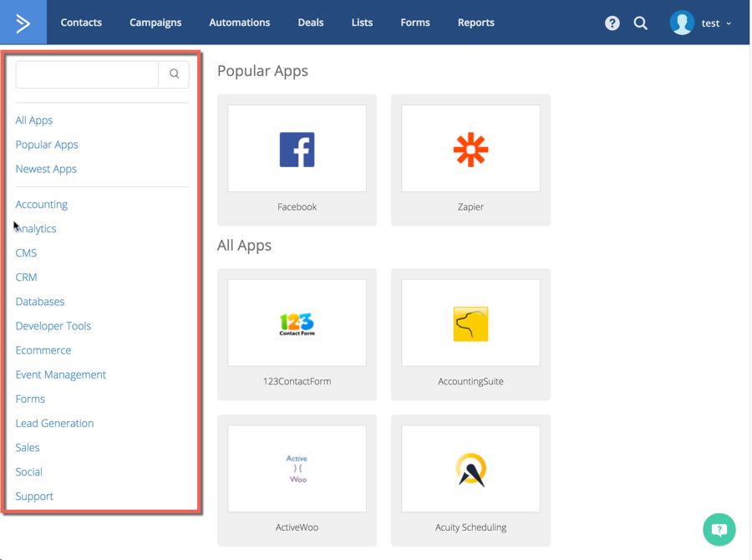Click the Facebook app name label
This screenshot has width=752, height=560.
click(x=297, y=206)
